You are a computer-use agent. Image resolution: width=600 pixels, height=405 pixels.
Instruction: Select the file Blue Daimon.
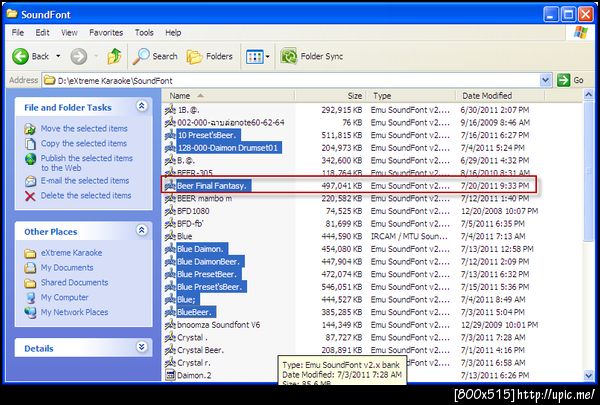pyautogui.click(x=201, y=249)
